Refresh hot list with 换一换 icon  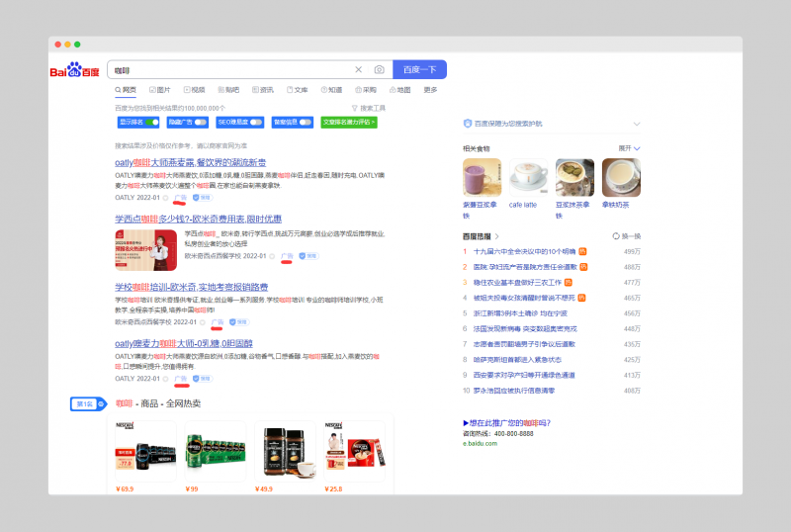pyautogui.click(x=616, y=236)
